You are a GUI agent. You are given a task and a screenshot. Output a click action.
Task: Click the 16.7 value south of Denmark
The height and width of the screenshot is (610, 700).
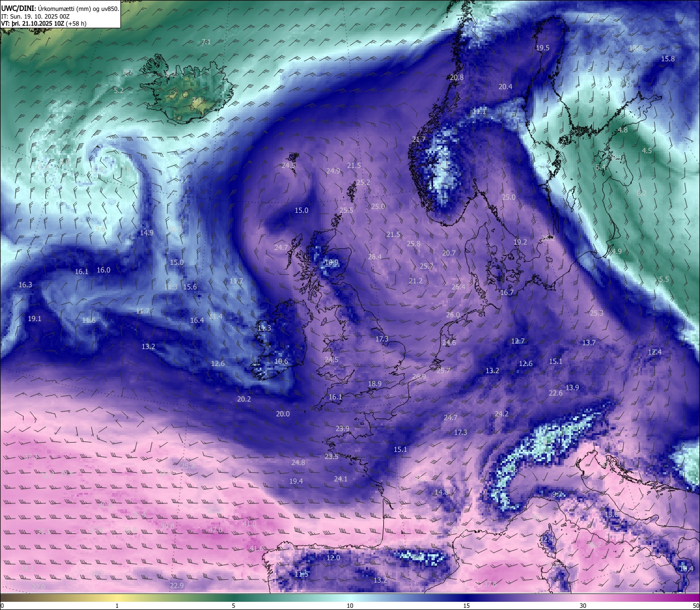[507, 293]
